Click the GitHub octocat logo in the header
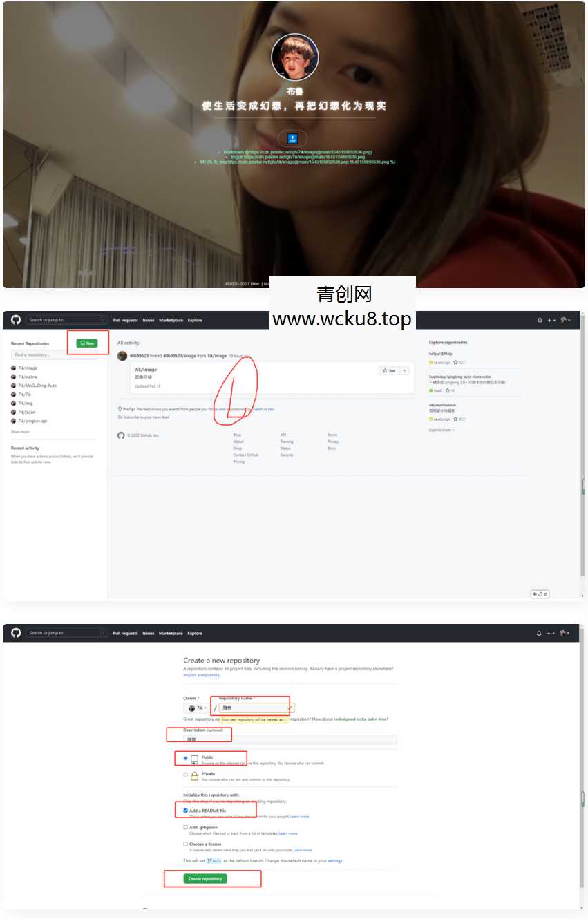588x919 pixels. tap(16, 320)
